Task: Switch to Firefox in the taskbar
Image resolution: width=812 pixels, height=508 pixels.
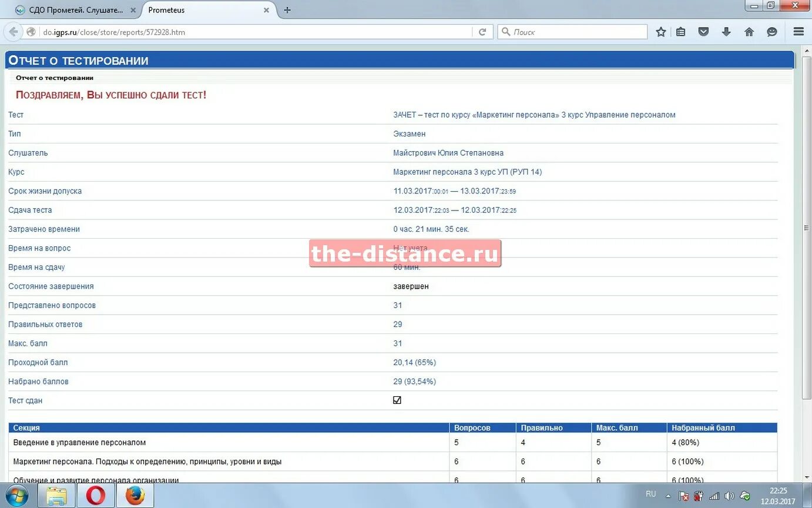Action: [x=135, y=496]
